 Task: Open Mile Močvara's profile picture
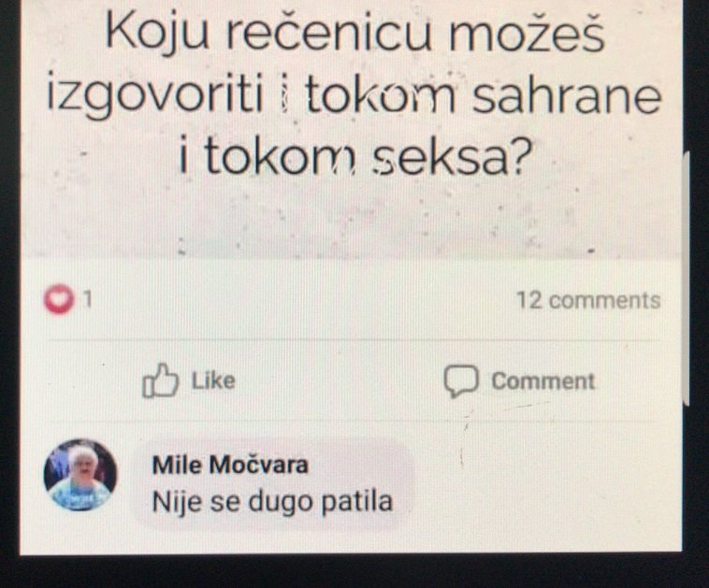click(x=80, y=475)
